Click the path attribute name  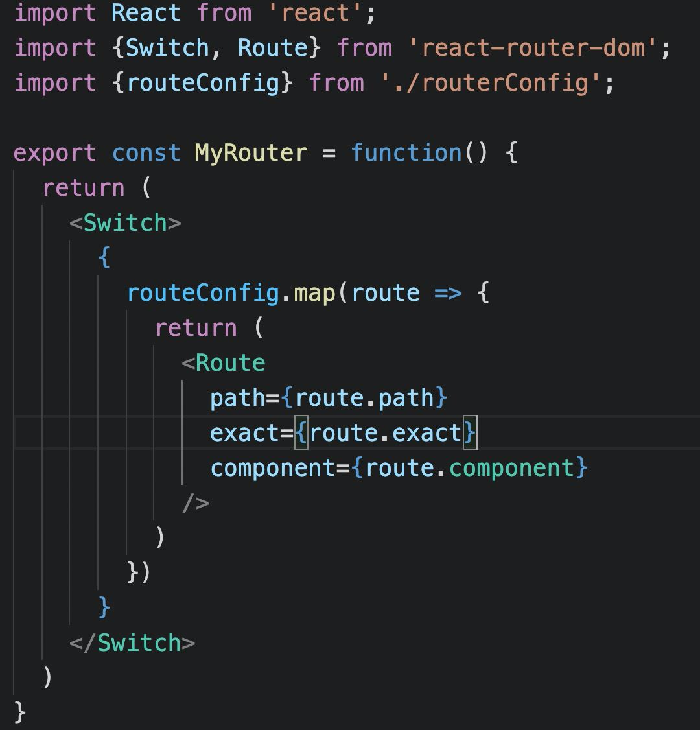coord(238,399)
